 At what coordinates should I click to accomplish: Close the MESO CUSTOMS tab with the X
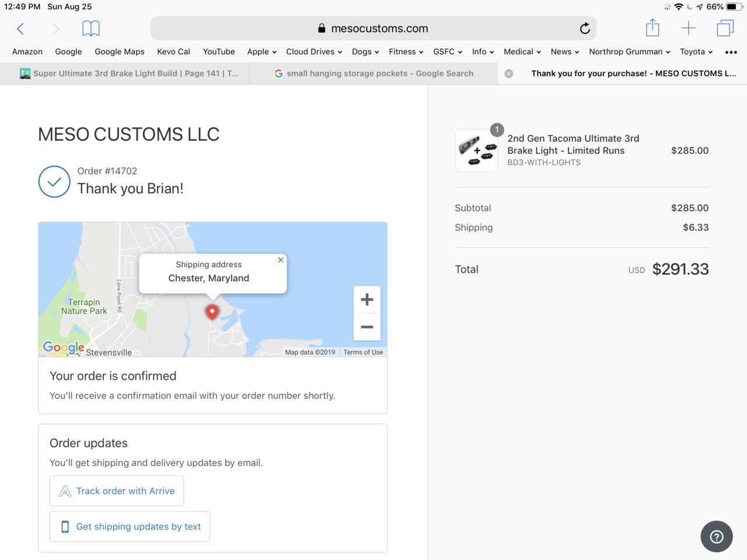509,73
